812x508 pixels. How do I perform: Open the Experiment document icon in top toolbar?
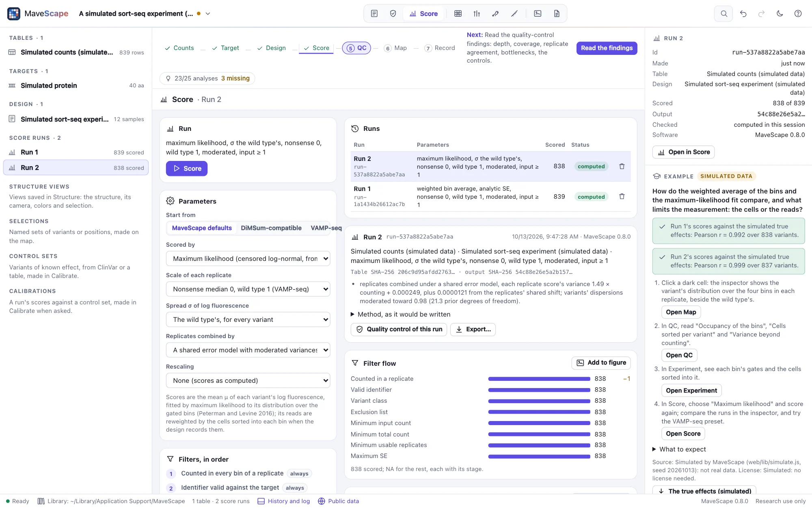(374, 13)
